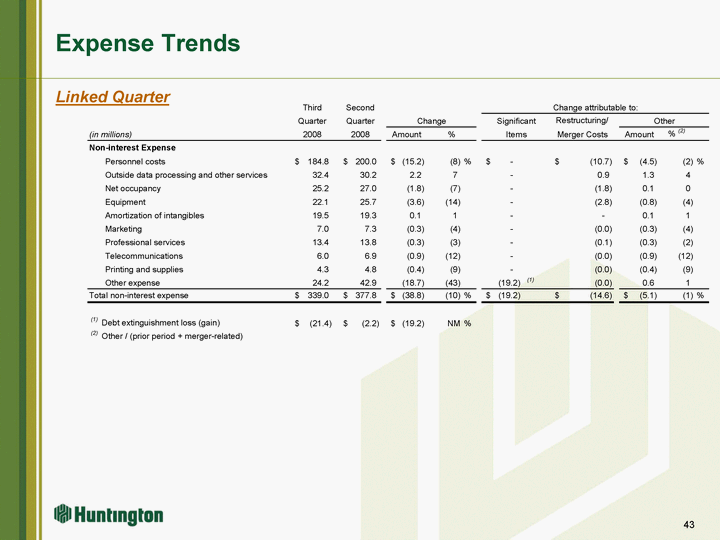
Task: Select Equipment other amount (0.8)
Action: pyautogui.click(x=648, y=202)
